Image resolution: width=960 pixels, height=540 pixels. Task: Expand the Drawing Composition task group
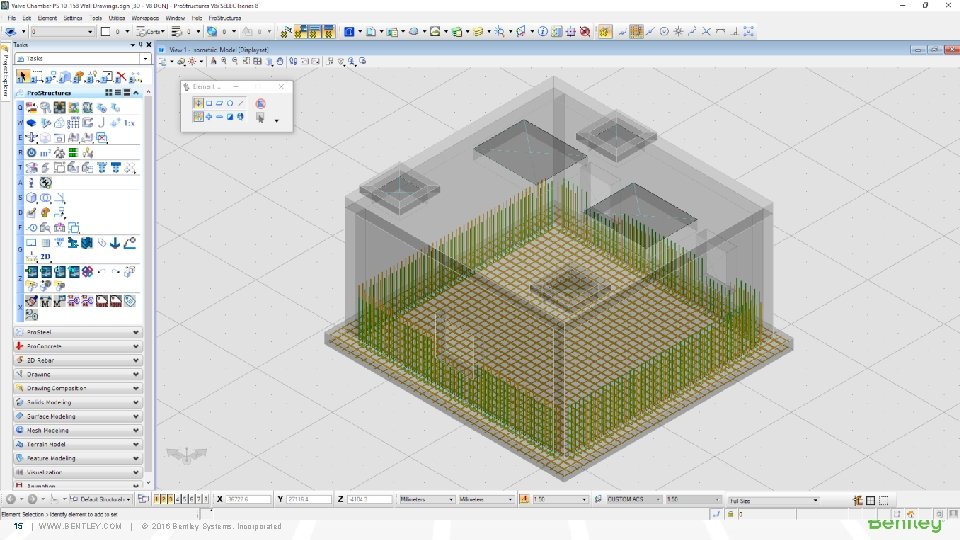[x=78, y=388]
